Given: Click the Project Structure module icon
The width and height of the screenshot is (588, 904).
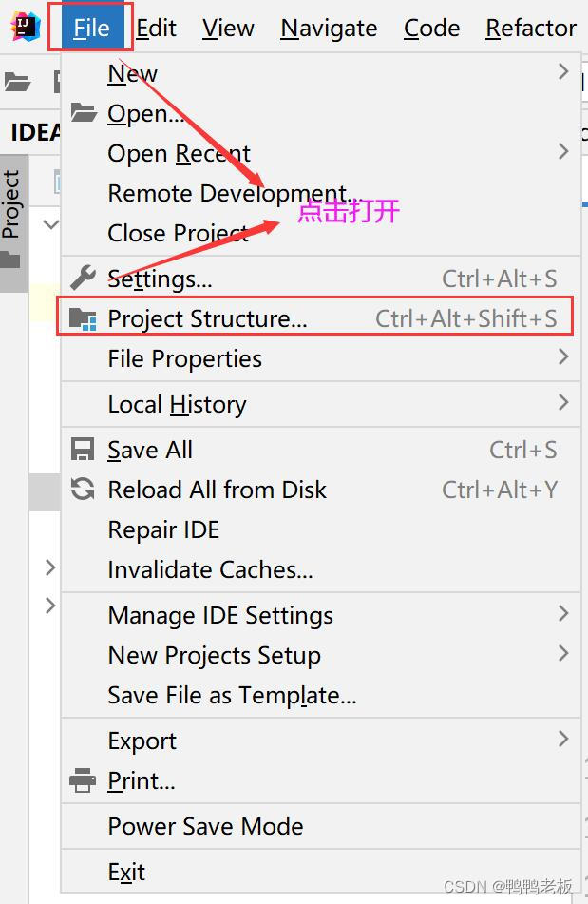Looking at the screenshot, I should pos(84,318).
